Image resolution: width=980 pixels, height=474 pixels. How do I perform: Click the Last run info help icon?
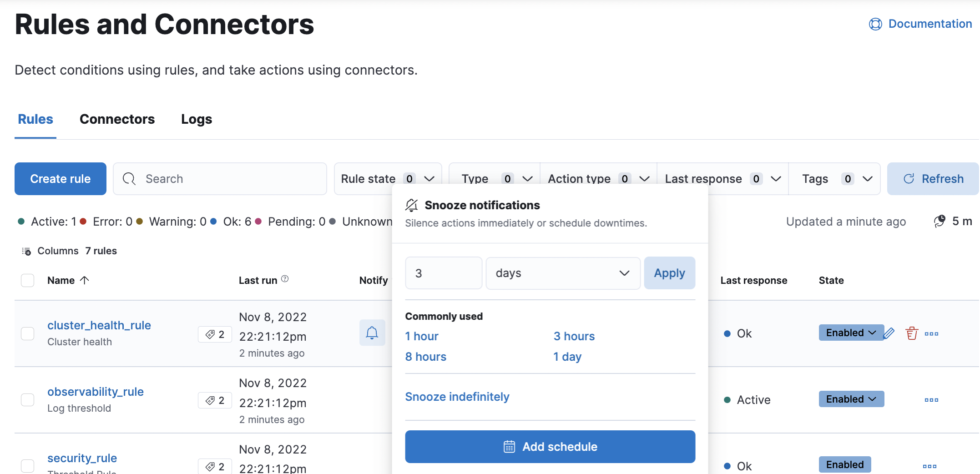(285, 279)
